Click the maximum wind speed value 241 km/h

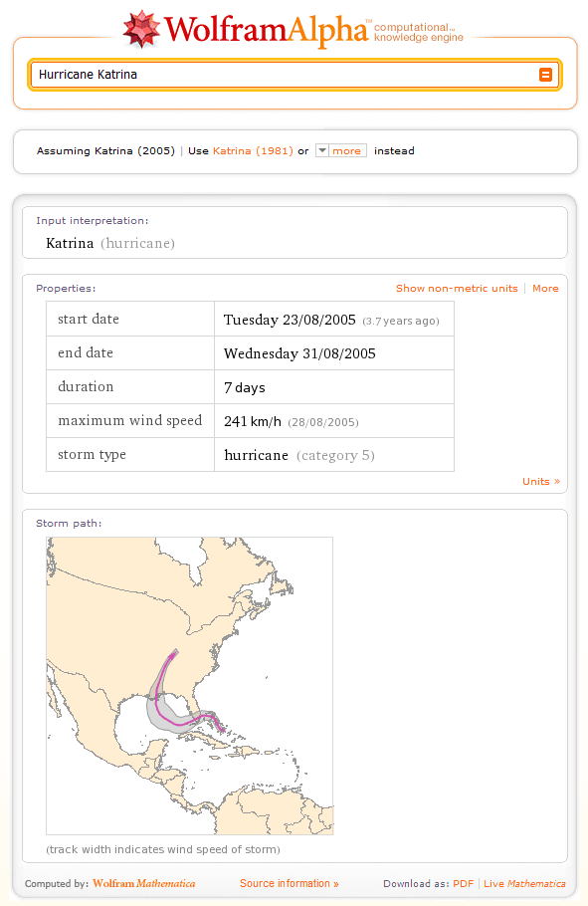tap(253, 421)
